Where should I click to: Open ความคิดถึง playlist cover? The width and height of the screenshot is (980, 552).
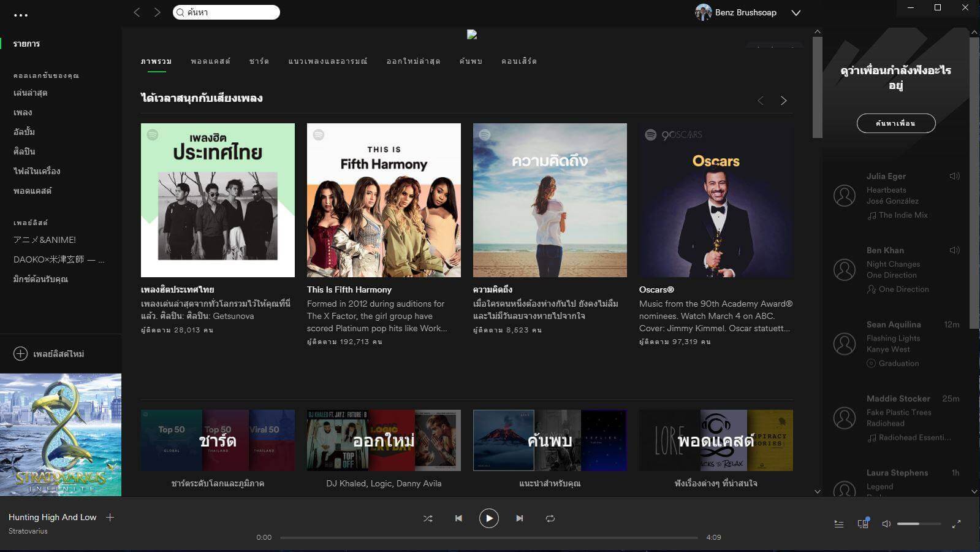(550, 200)
